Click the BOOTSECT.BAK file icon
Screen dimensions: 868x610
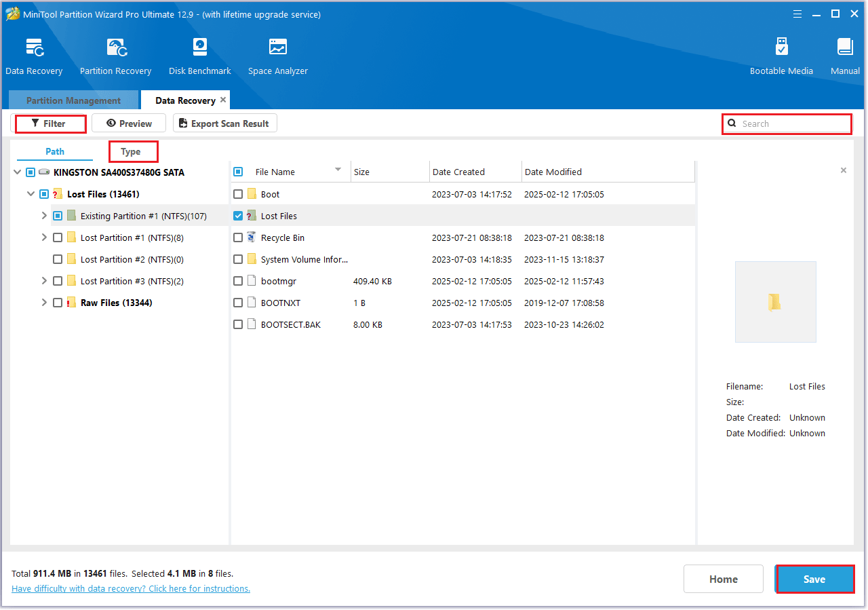(252, 324)
